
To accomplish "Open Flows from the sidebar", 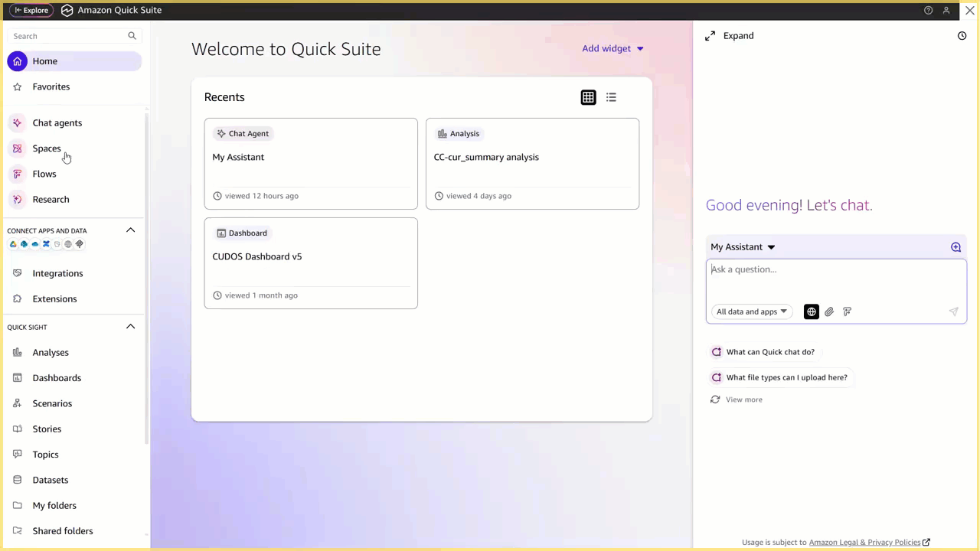I will (x=44, y=174).
